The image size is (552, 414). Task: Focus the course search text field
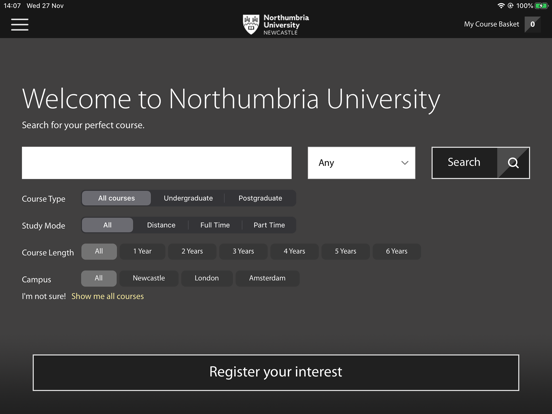(x=157, y=163)
